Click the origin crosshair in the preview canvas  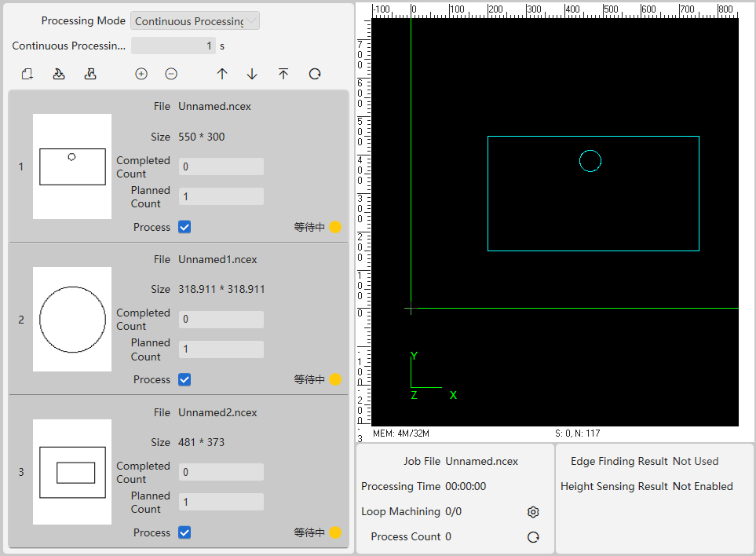click(x=411, y=308)
